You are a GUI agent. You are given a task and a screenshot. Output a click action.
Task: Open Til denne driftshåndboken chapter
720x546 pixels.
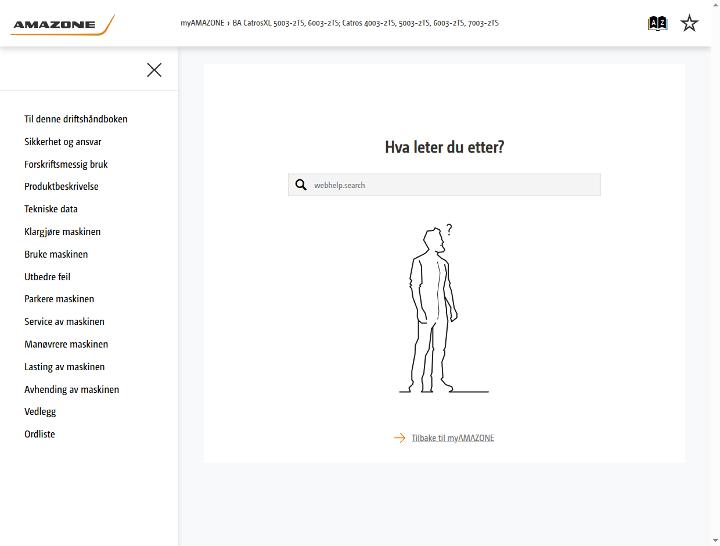(76, 119)
